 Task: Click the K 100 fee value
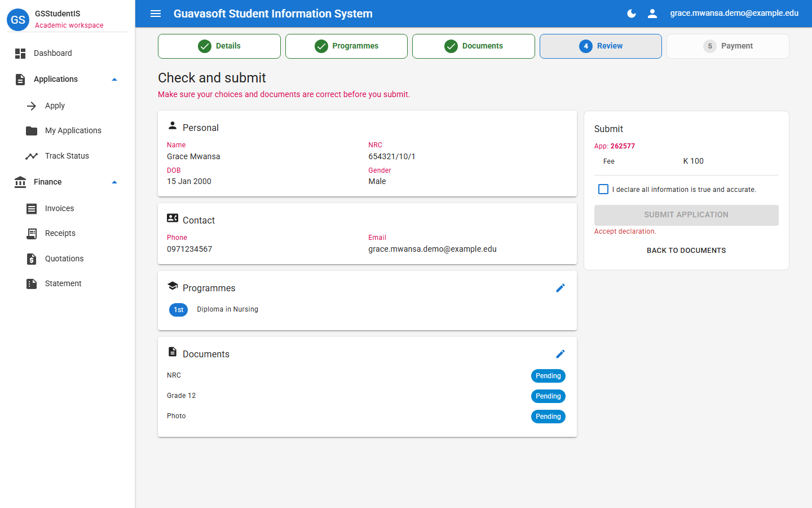click(693, 161)
